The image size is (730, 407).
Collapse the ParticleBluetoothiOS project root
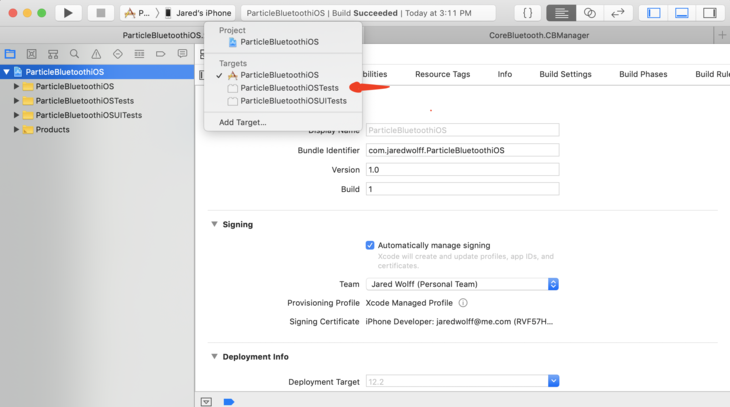pyautogui.click(x=7, y=72)
